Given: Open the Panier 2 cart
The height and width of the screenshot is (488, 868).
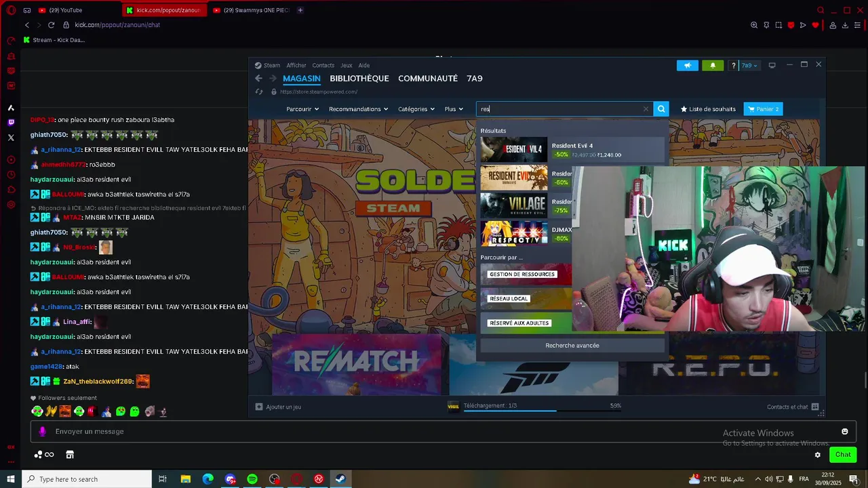Looking at the screenshot, I should [763, 109].
